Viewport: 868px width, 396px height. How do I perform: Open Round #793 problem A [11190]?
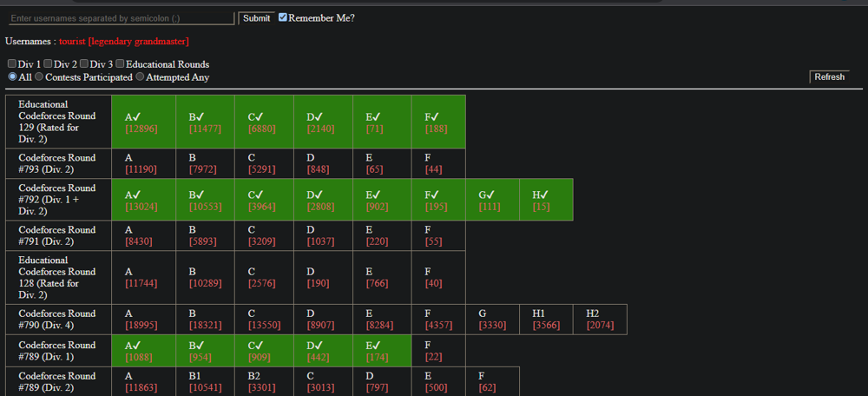pos(143,163)
